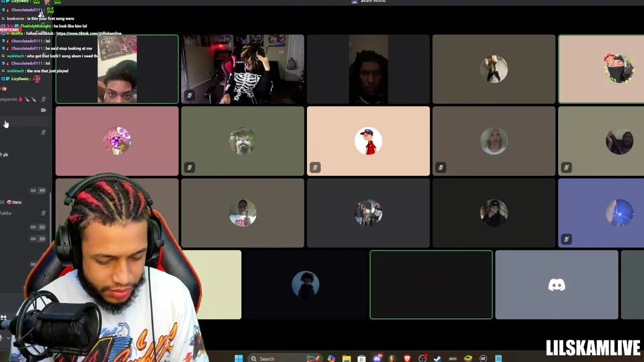The image size is (644, 362).
Task: Click the muted mic icon on white-shirt avatar tile
Action: point(441,167)
